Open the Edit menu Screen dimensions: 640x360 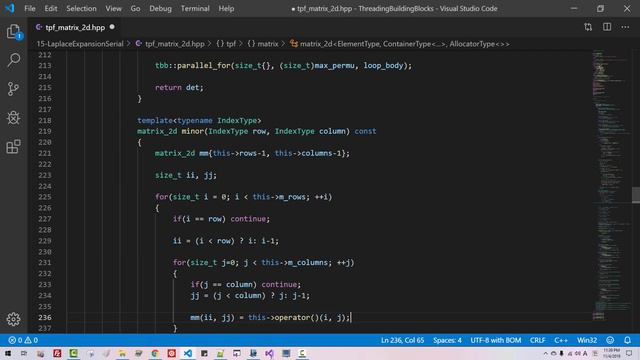[51, 9]
